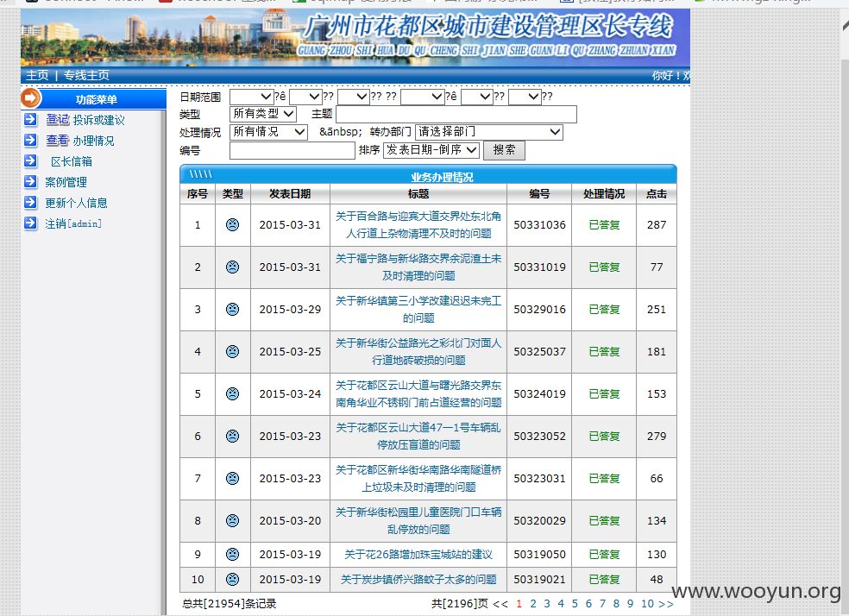Open the end-date month dropdown
This screenshot has height=616, width=849.
477,97
